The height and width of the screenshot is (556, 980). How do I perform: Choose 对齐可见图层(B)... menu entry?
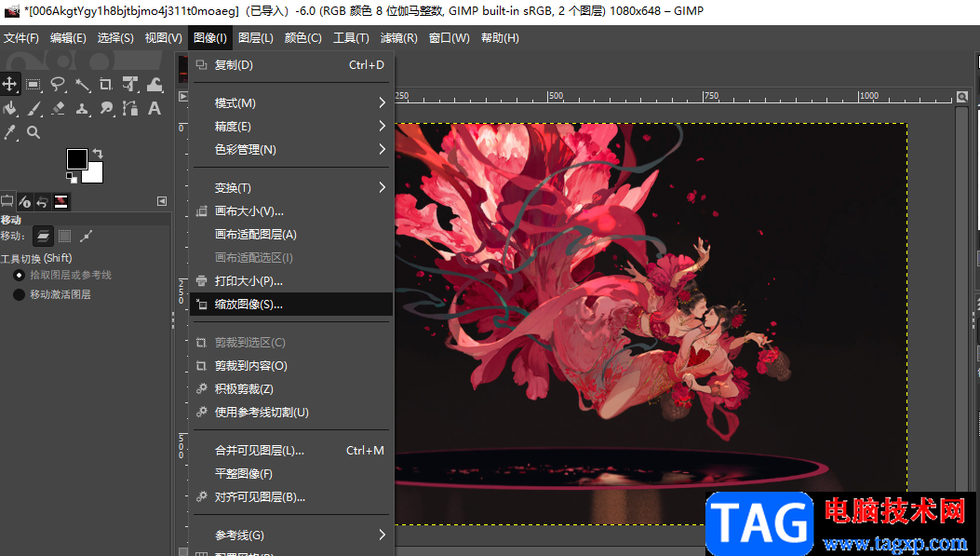pos(291,497)
